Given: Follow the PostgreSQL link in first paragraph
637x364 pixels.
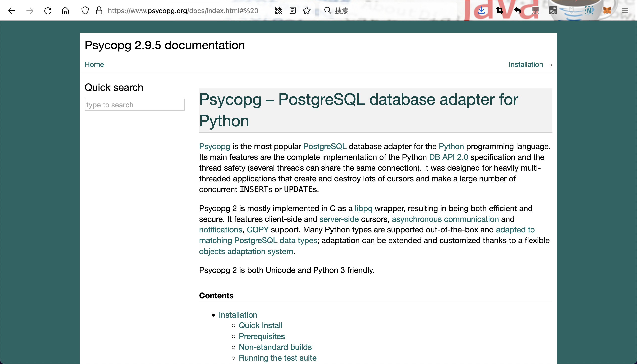Looking at the screenshot, I should [x=325, y=146].
